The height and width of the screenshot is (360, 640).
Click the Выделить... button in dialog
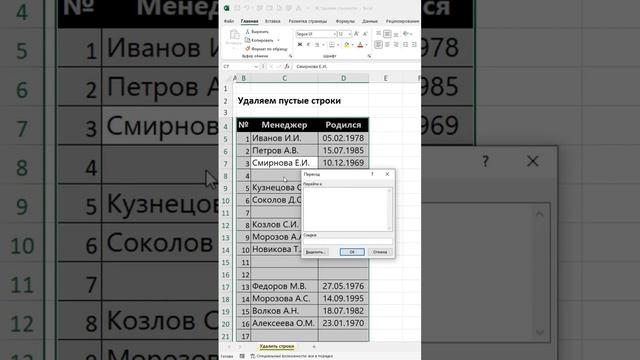pos(316,252)
